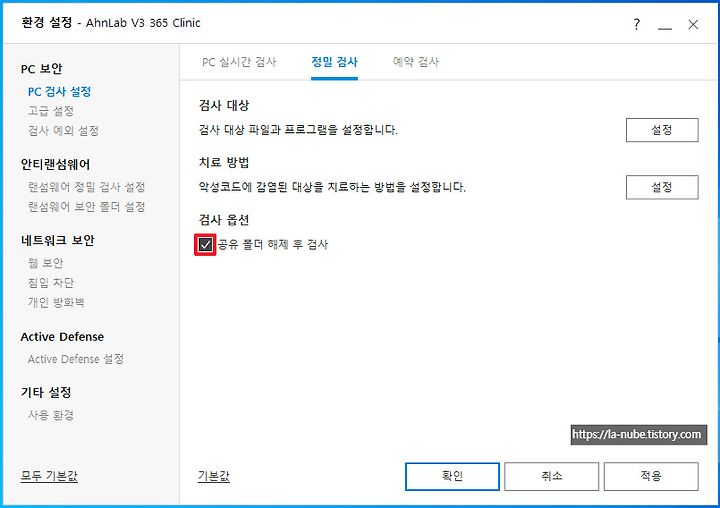This screenshot has height=508, width=720.
Task: Go to 랜섬웨어 보안 폴더 설정
Action: click(87, 207)
